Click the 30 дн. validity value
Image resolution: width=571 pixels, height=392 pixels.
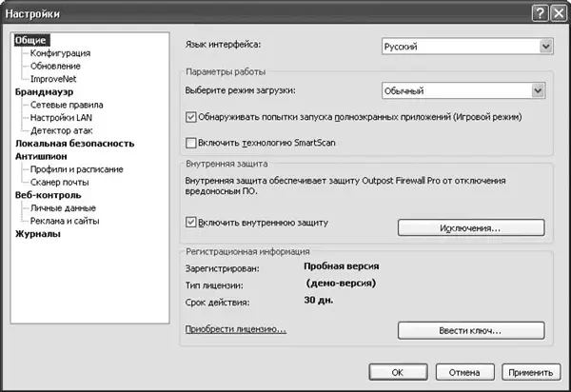pos(318,301)
